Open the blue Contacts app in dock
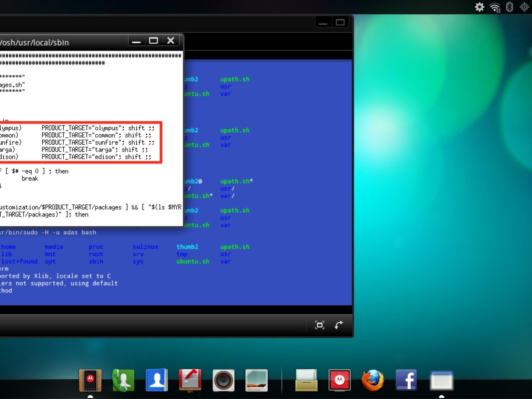Image resolution: width=532 pixels, height=399 pixels. (157, 380)
